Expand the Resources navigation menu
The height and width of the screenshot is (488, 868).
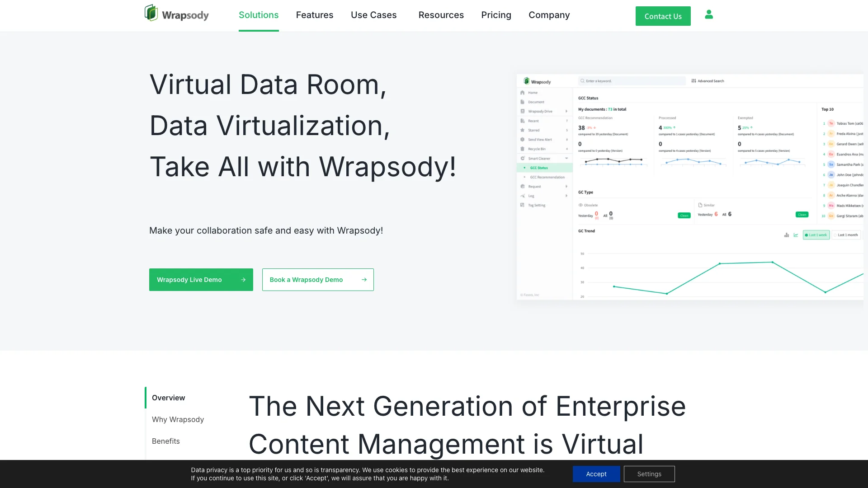(x=441, y=15)
